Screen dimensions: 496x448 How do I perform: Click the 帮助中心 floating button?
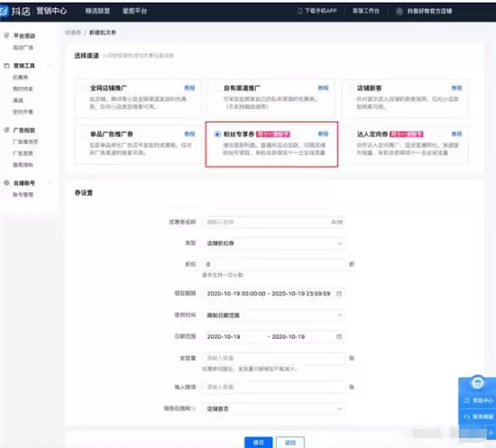coord(478,400)
